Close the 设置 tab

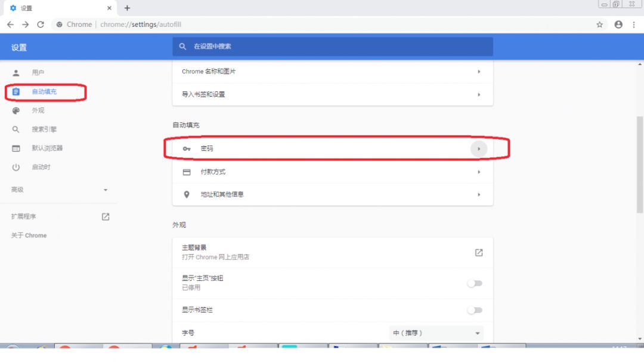coord(109,8)
